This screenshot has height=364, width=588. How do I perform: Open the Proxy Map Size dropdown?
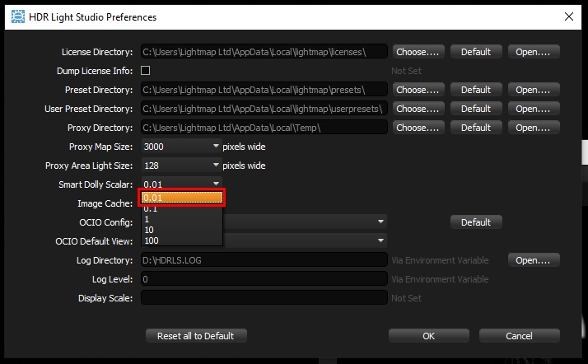(181, 147)
